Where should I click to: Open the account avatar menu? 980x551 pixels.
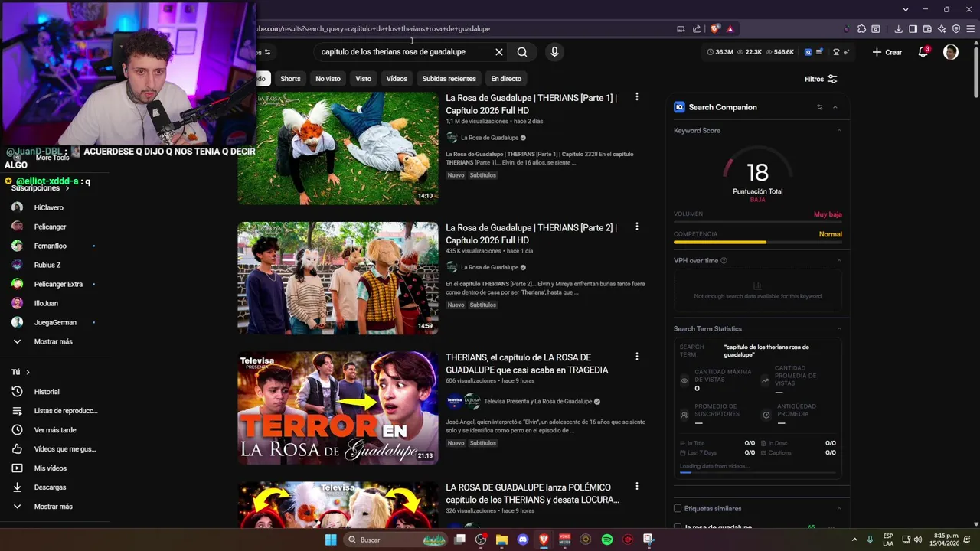click(x=951, y=52)
